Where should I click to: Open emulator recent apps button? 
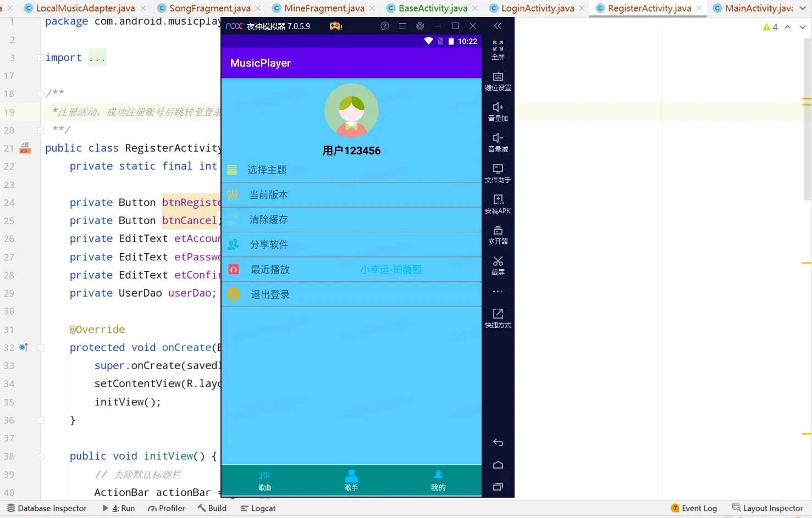[x=498, y=487]
